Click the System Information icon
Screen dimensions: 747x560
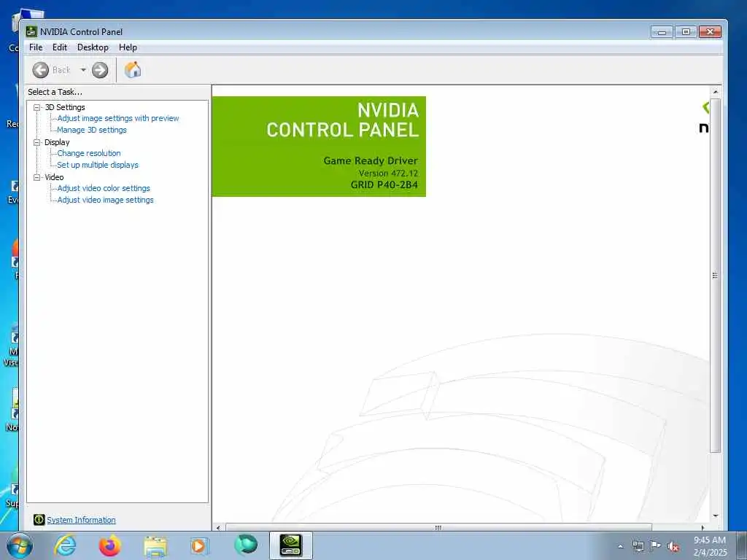click(39, 519)
